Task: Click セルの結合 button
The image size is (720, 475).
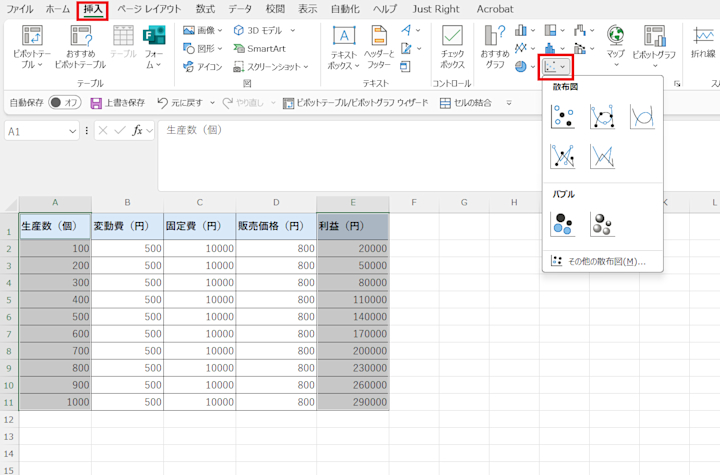Action: (x=466, y=103)
